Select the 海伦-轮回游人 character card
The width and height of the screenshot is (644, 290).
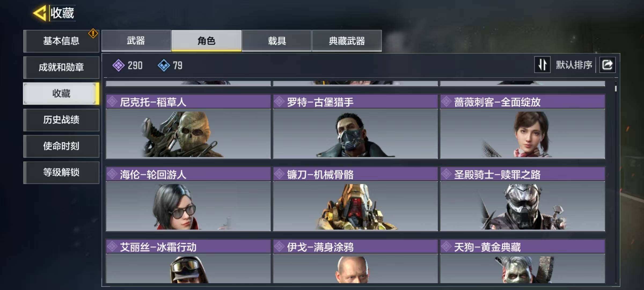[188, 199]
